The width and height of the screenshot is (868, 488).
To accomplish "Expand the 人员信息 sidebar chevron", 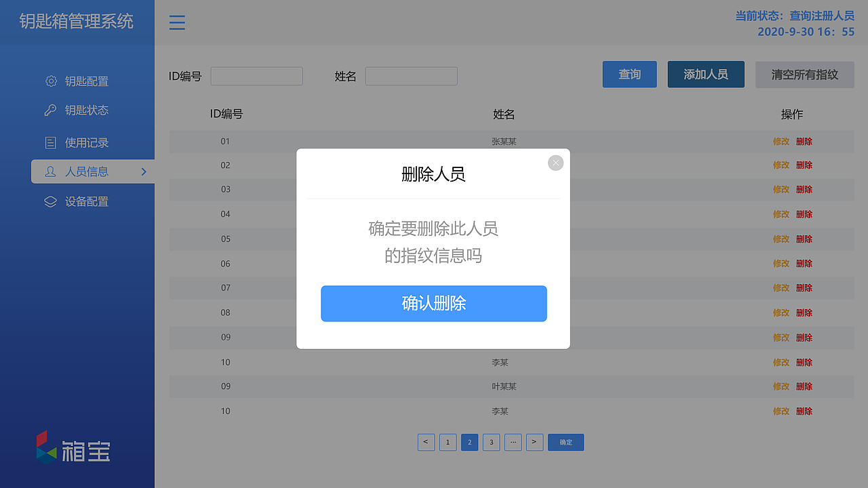I will pos(144,171).
